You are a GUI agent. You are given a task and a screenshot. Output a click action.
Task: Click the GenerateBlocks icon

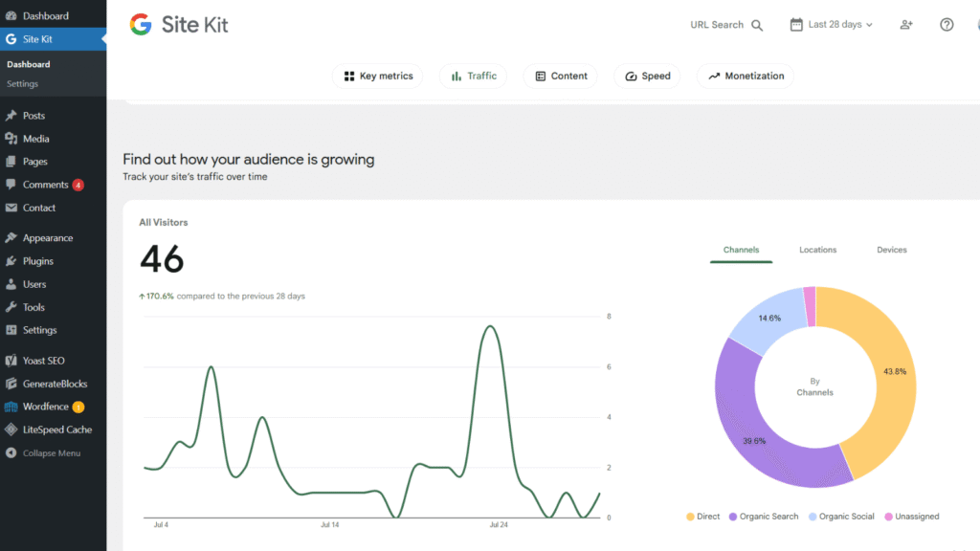pos(11,384)
